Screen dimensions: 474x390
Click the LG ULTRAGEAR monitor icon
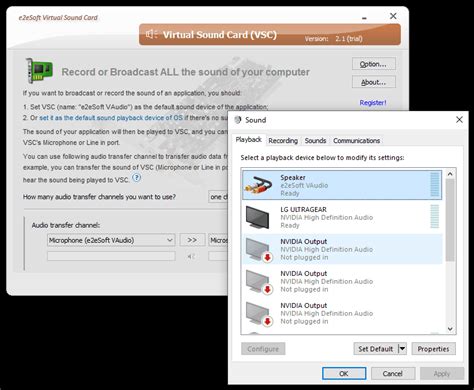257,217
